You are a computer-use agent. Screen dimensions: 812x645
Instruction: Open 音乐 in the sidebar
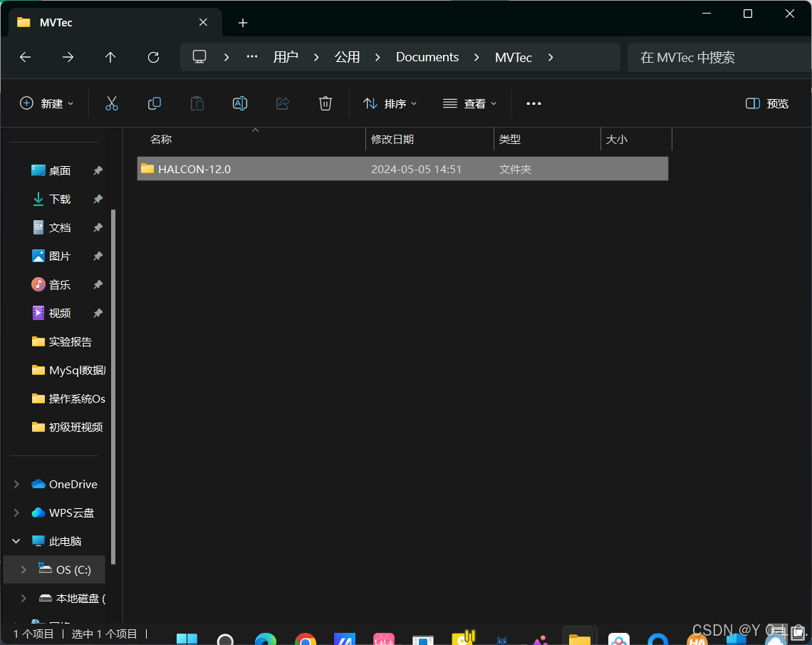coord(59,284)
